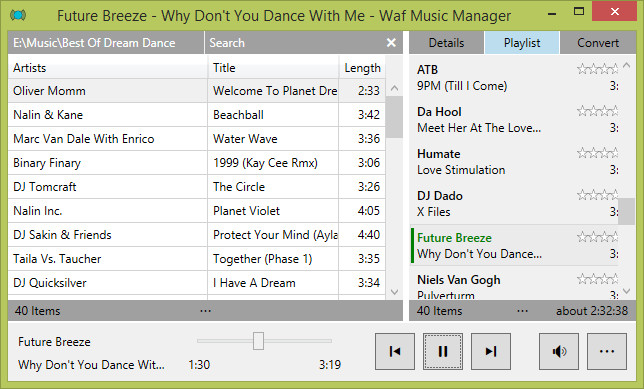This screenshot has height=389, width=644.
Task: Select the DJ Sakin & Friends row
Action: click(x=197, y=235)
